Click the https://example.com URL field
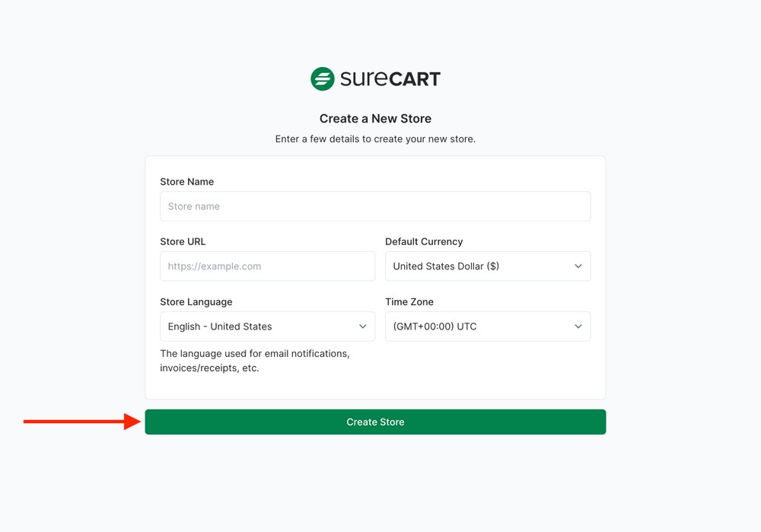 (x=267, y=266)
